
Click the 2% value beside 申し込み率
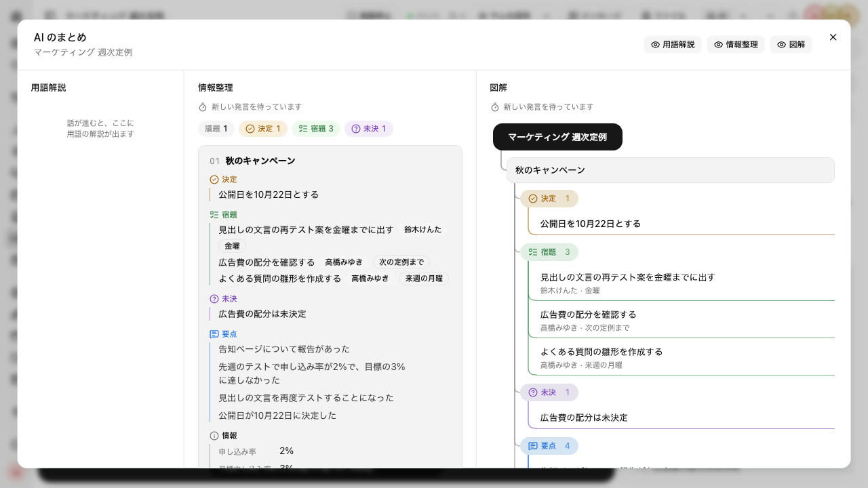pyautogui.click(x=286, y=451)
